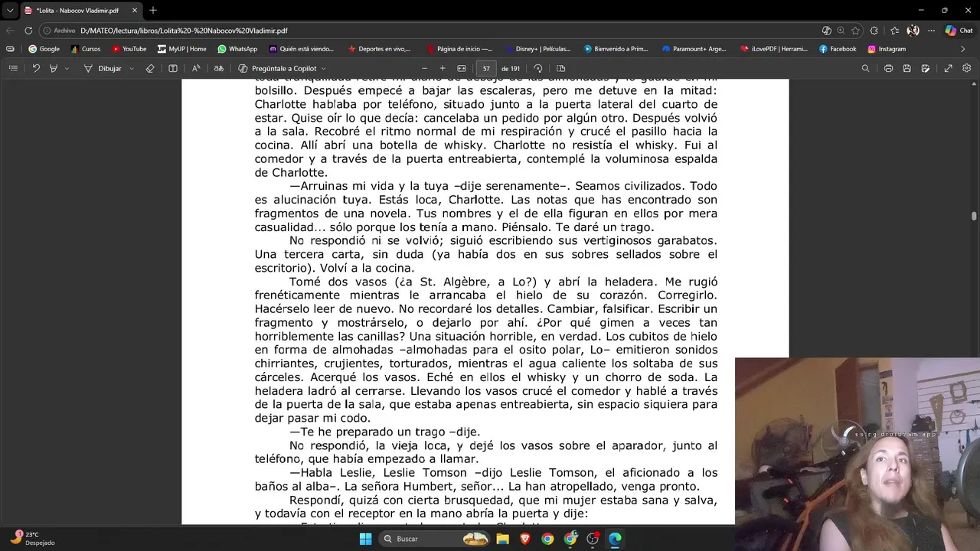Toggle the add text box tool
The height and width of the screenshot is (551, 980).
click(x=173, y=68)
